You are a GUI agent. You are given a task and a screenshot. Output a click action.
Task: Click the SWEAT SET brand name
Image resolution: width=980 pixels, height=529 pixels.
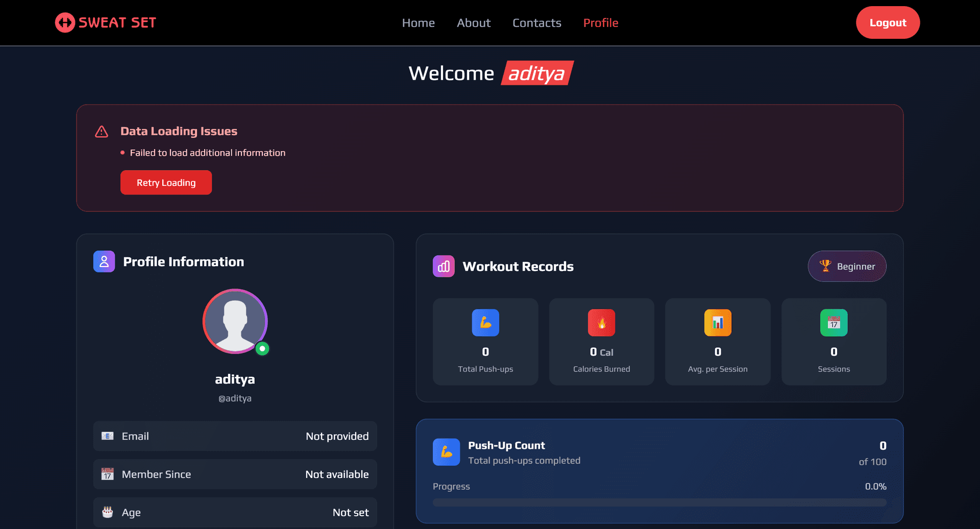pos(117,22)
